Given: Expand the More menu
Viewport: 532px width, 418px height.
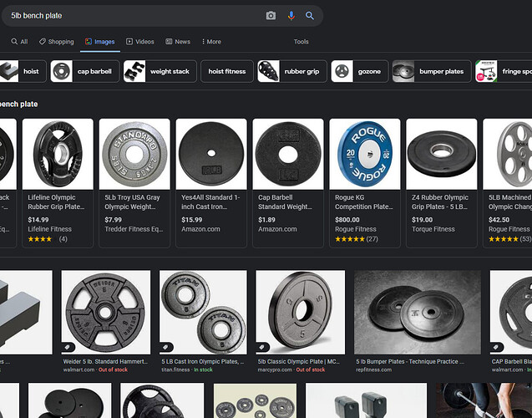Looking at the screenshot, I should pos(211,42).
